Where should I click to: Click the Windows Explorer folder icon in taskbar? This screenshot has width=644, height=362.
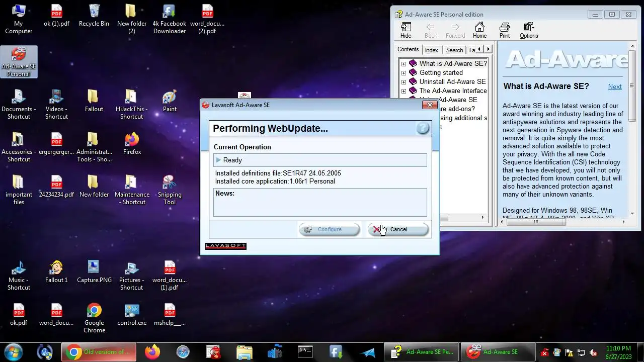pyautogui.click(x=244, y=352)
